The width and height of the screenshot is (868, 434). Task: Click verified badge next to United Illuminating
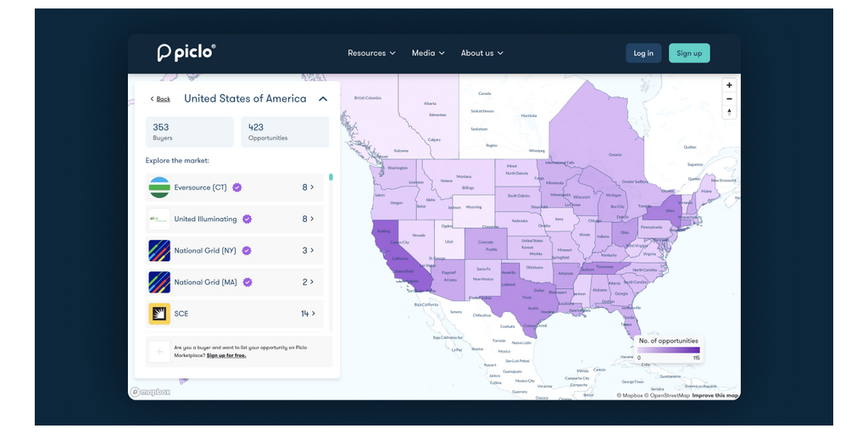(x=248, y=219)
